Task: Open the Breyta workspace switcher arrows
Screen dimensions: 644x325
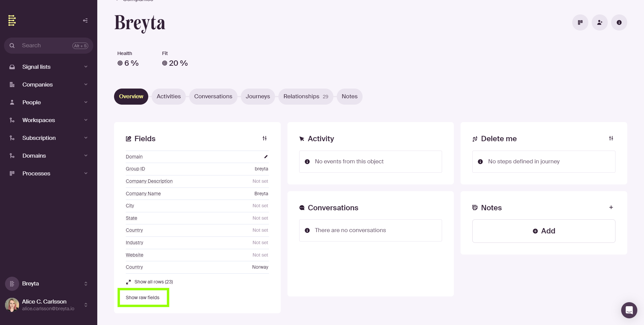Action: point(86,284)
